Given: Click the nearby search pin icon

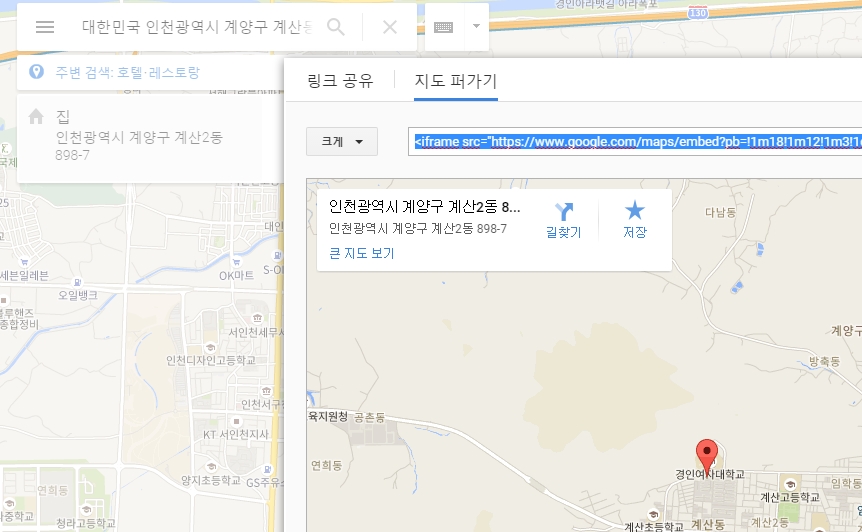Looking at the screenshot, I should (x=37, y=72).
